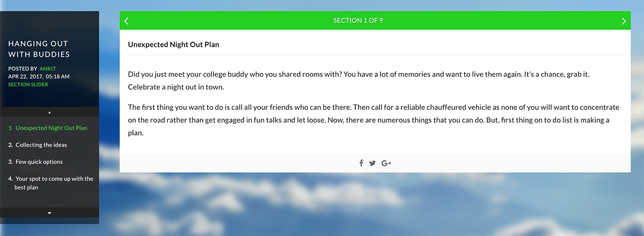This screenshot has width=644, height=236.
Task: Jump to 'Collecting the ideas' section
Action: (x=41, y=145)
